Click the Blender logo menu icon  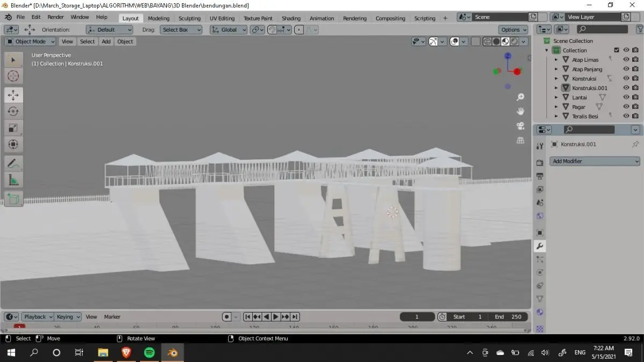9,17
